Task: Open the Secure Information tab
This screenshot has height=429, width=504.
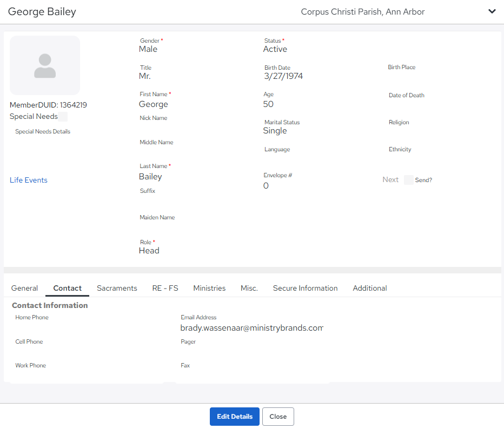Action: [x=306, y=288]
